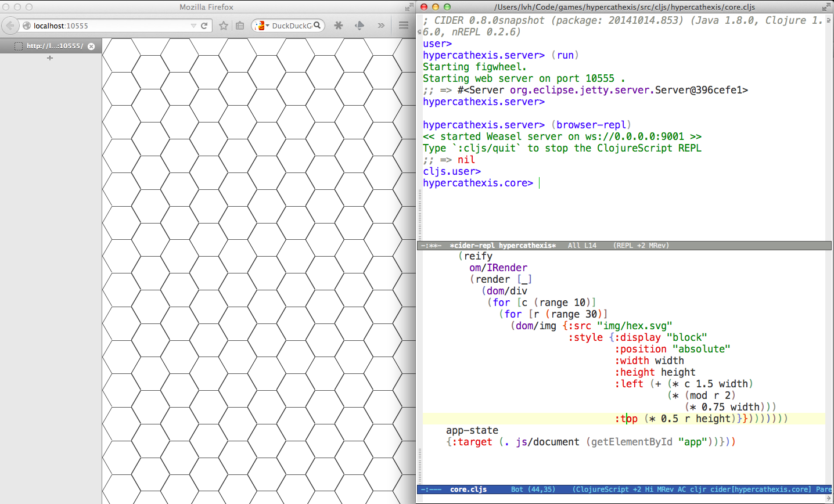834x504 pixels.
Task: Click the *cider-repl hypercathexis* mode line buffer name
Action: point(502,246)
